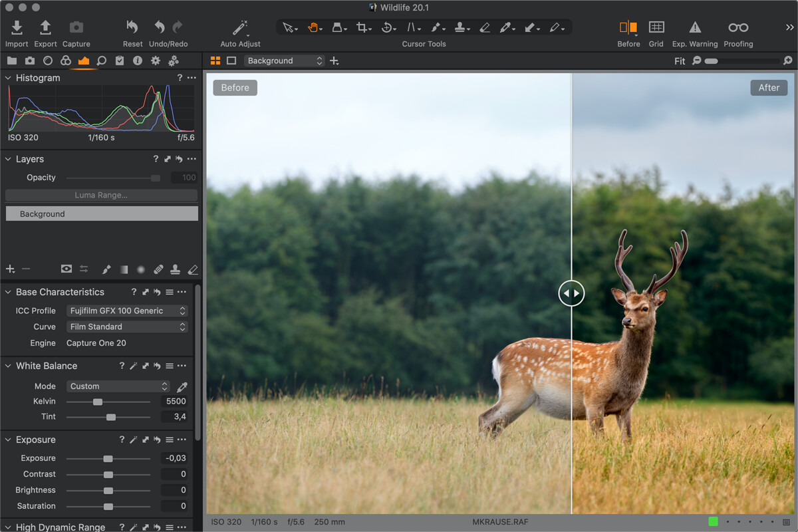The height and width of the screenshot is (532, 798).
Task: Click the White Balance eyedropper next to Mode
Action: (182, 386)
